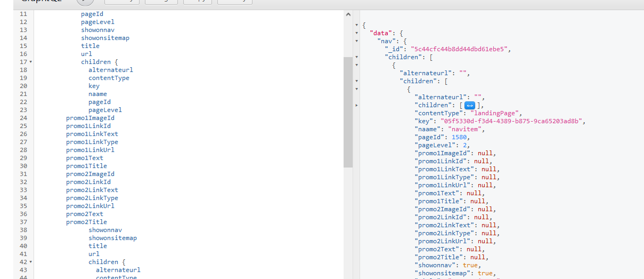Collapse the second nested "children" array
The width and height of the screenshot is (644, 279).
[x=356, y=81]
